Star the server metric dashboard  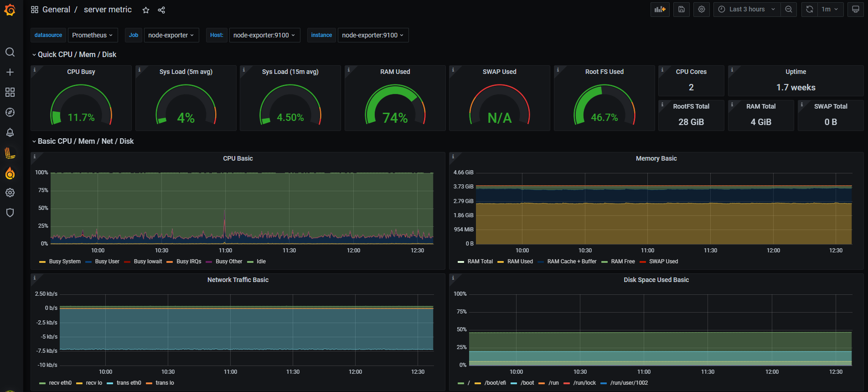(x=146, y=10)
